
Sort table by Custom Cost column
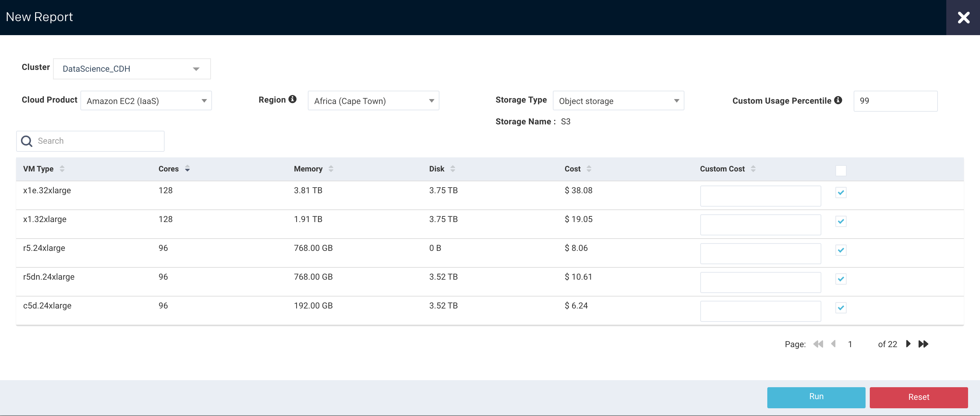(753, 169)
